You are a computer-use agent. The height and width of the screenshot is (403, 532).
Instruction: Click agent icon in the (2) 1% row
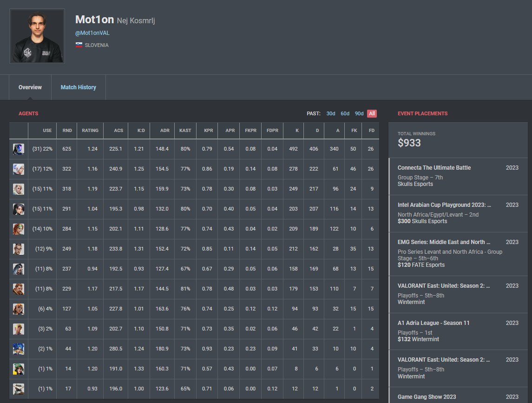coord(18,349)
